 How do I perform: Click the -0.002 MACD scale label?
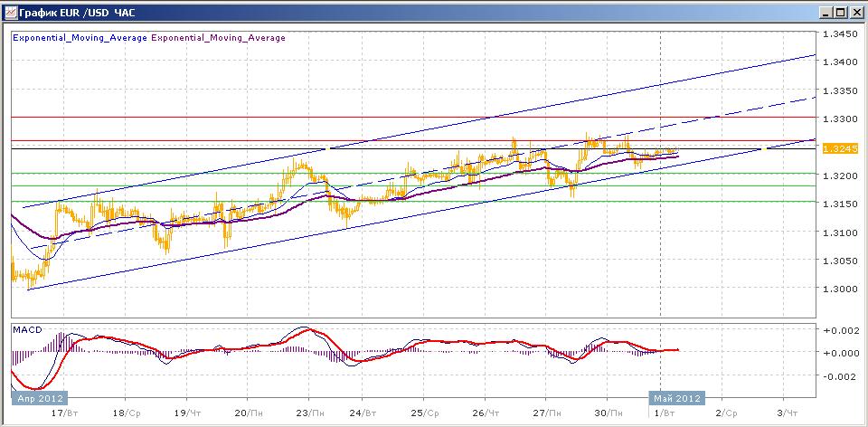point(838,375)
